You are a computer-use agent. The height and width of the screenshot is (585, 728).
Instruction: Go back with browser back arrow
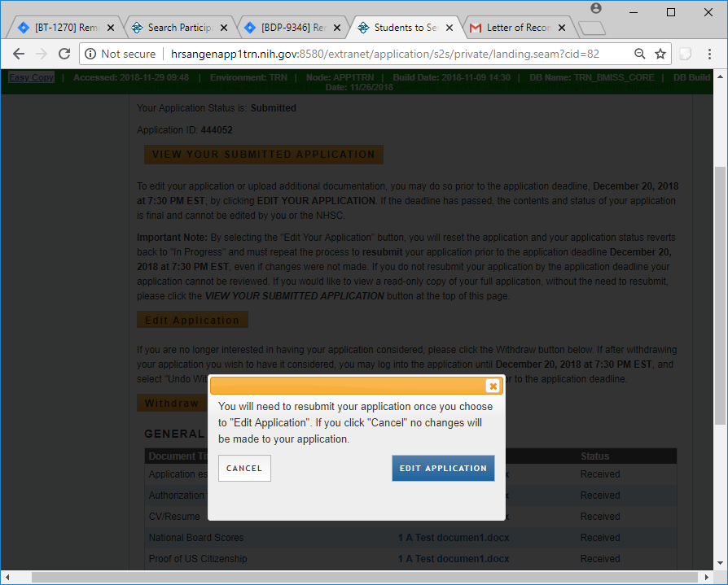coord(19,54)
